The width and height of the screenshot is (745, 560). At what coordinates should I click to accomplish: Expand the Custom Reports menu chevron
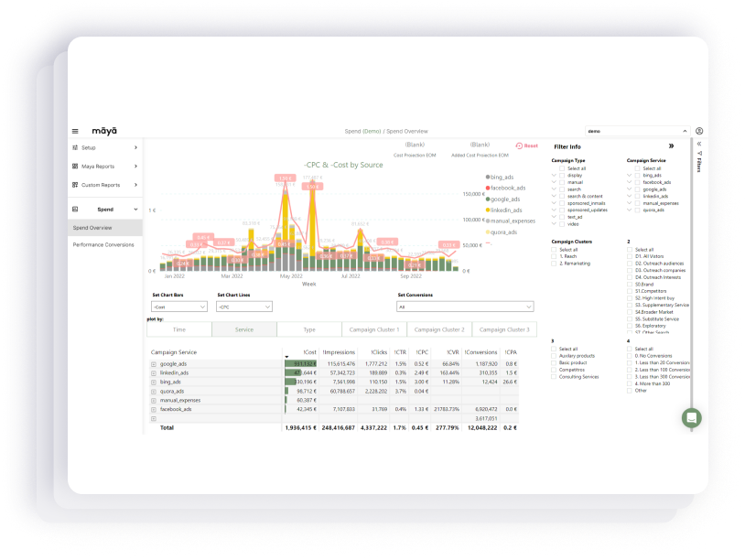pos(135,185)
